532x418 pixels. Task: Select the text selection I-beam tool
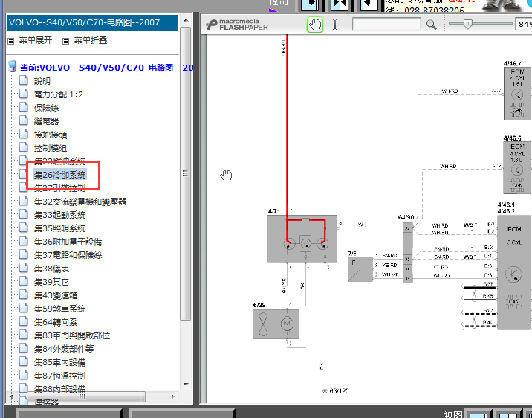click(335, 25)
